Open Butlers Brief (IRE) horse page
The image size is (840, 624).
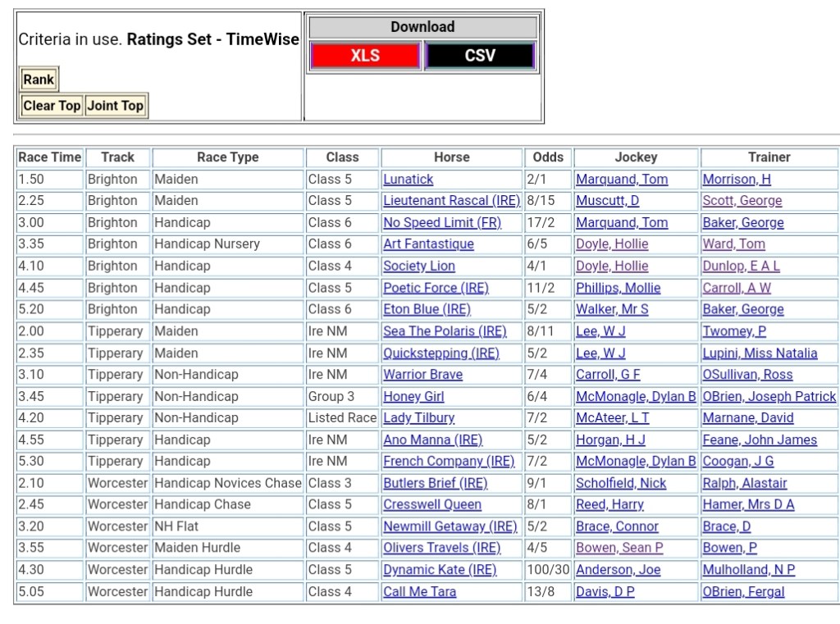tap(435, 484)
